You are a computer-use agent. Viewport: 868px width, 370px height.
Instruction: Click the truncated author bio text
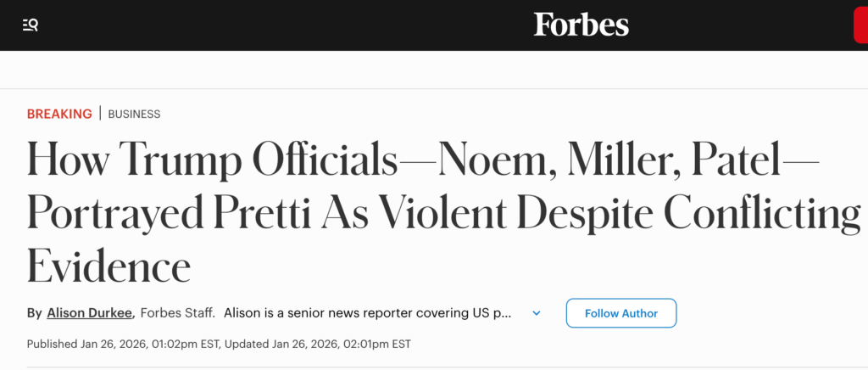tap(368, 313)
